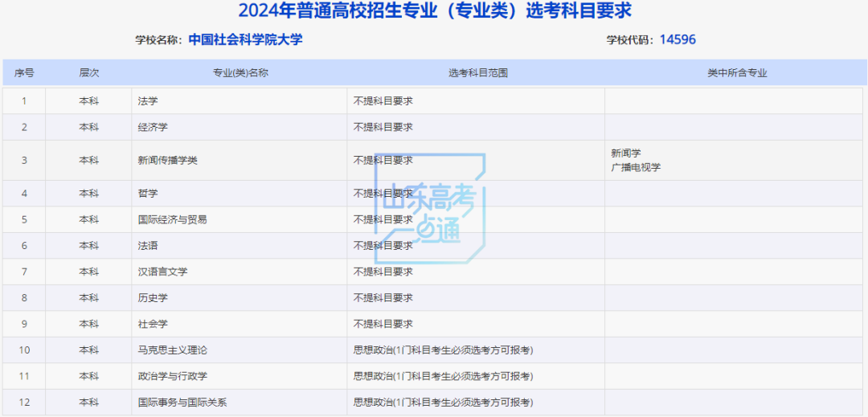Click 思想政治 requirement in 政治学与行政学 row
The image size is (868, 417).
click(444, 377)
